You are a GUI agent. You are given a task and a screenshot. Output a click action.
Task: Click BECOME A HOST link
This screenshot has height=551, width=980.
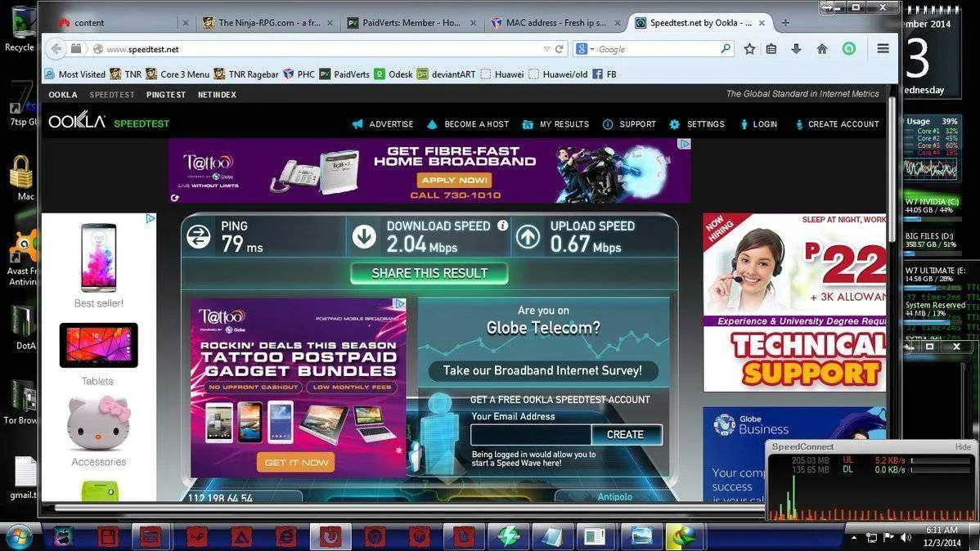[468, 124]
